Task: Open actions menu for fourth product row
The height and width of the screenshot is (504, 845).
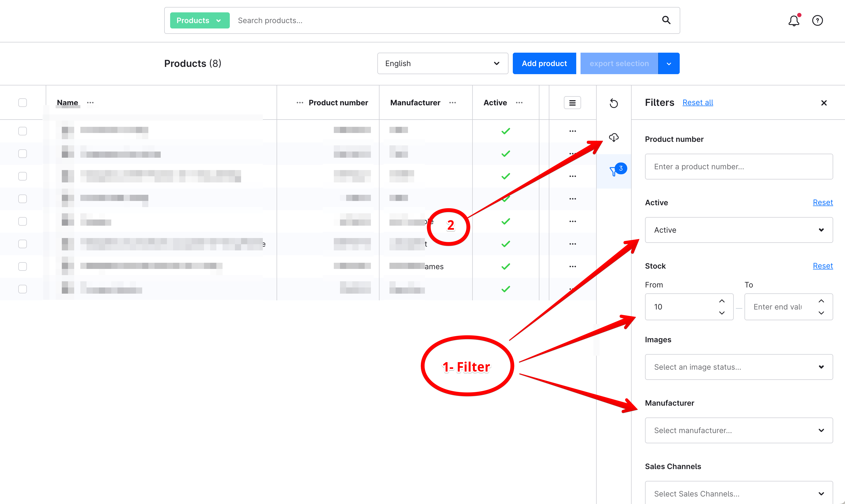Action: click(x=573, y=199)
